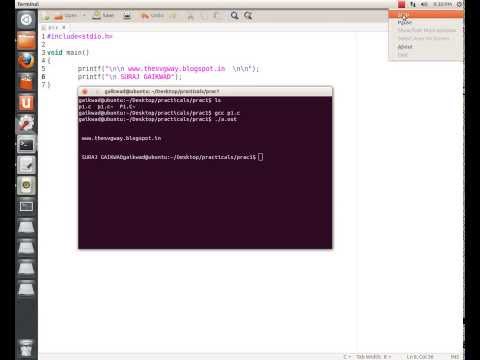Select the Select area on screen entry
This screenshot has width=480, height=360.
(x=426, y=38)
